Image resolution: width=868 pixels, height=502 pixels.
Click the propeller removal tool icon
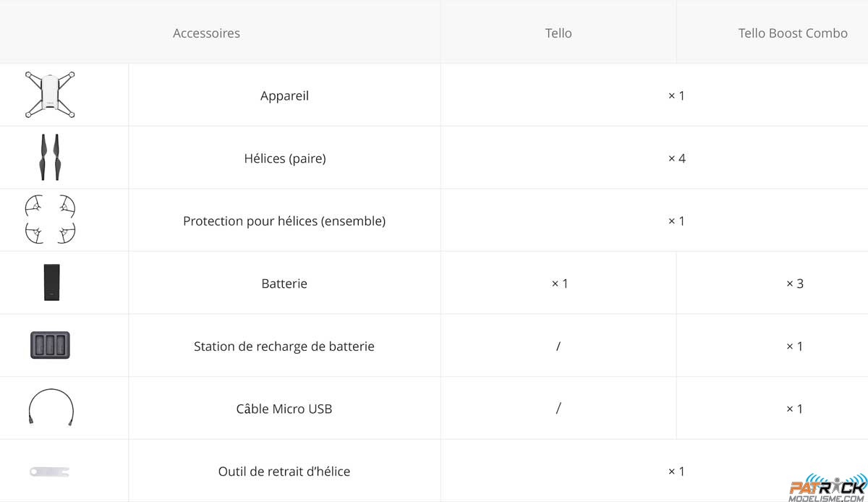pyautogui.click(x=50, y=472)
